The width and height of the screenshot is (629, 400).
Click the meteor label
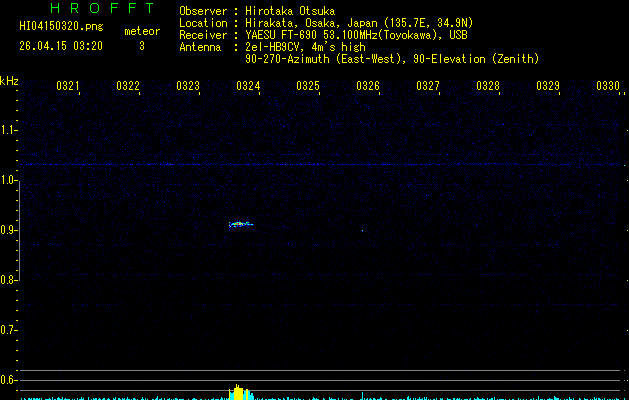click(x=142, y=31)
